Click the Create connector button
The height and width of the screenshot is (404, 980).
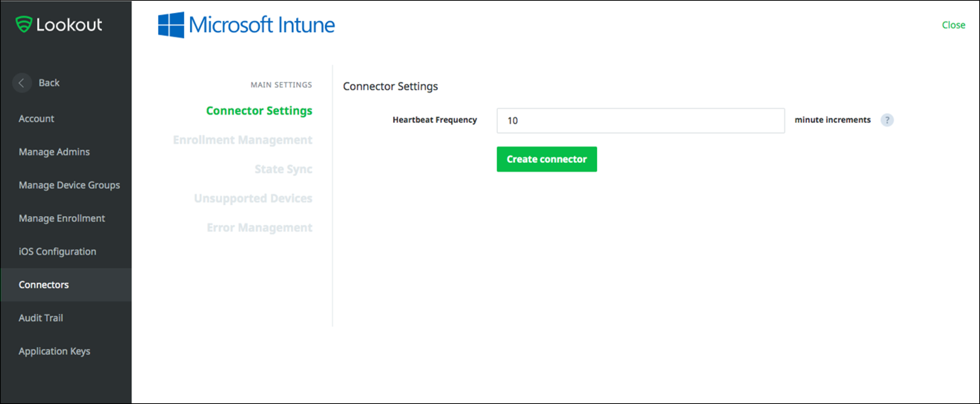point(546,159)
